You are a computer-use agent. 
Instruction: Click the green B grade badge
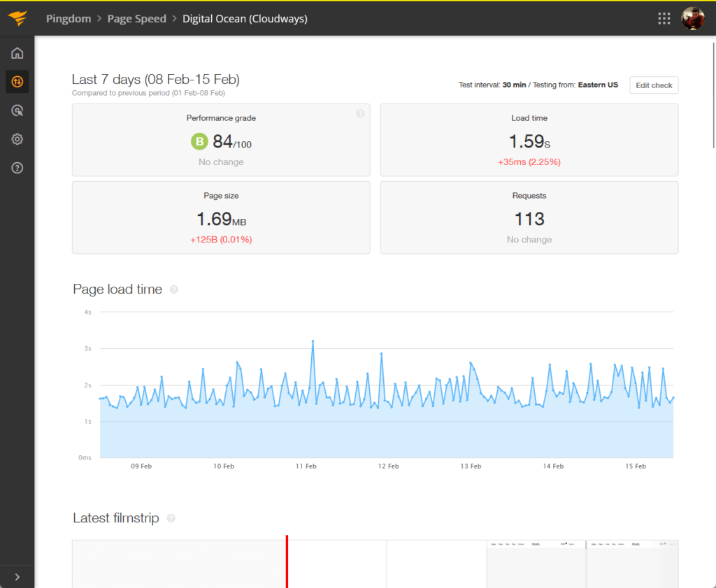tap(199, 141)
